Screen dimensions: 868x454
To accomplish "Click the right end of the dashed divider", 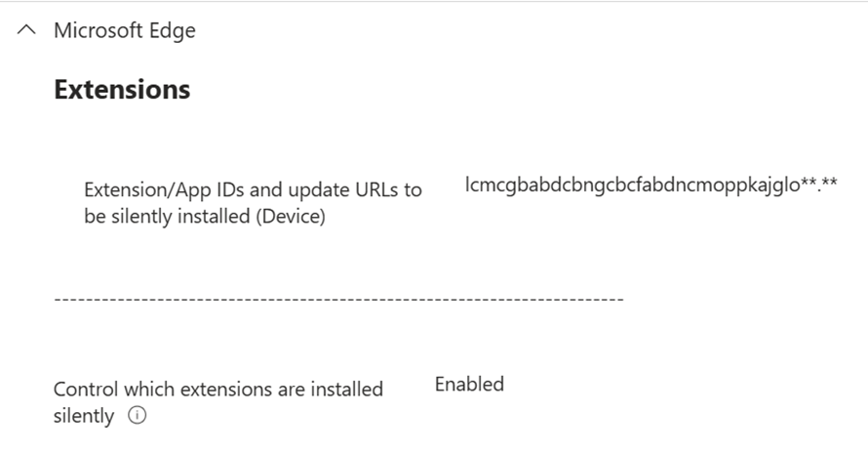I will [x=618, y=298].
